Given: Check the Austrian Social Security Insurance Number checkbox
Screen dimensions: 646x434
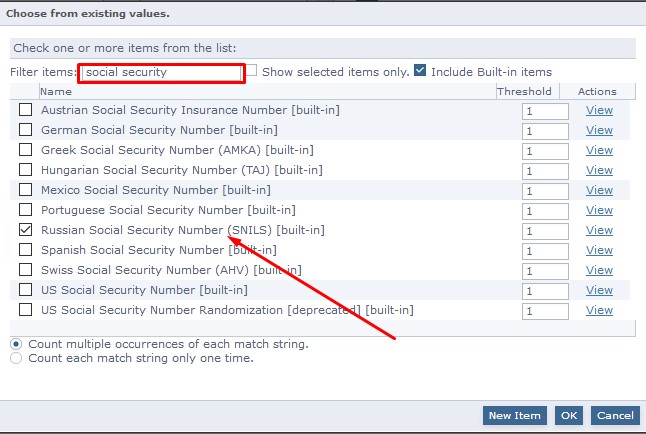Looking at the screenshot, I should click(x=26, y=110).
